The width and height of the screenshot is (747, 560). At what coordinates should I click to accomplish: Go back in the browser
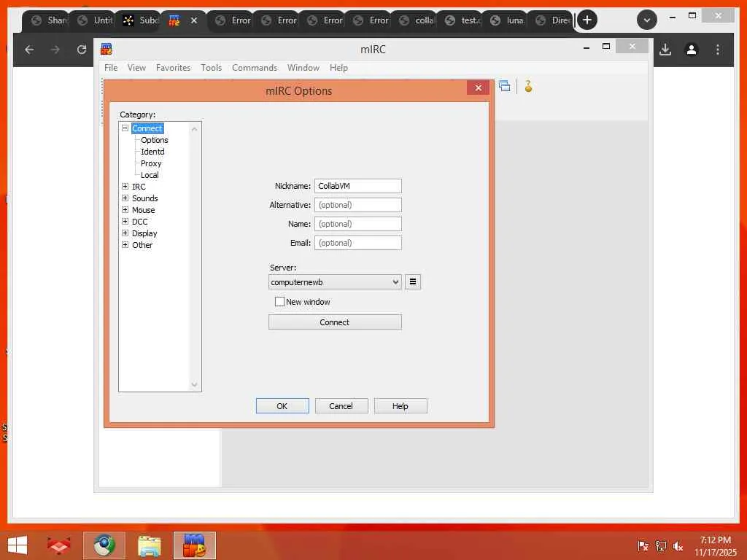(x=29, y=50)
